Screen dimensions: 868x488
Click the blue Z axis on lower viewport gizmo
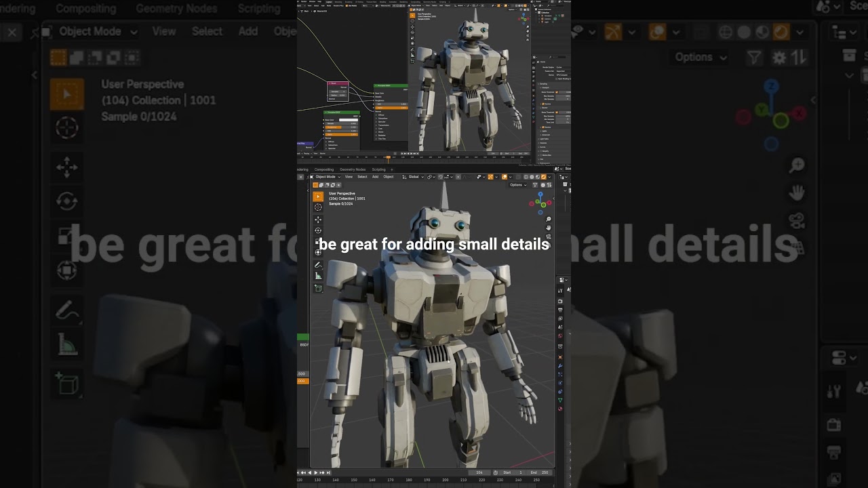click(540, 194)
